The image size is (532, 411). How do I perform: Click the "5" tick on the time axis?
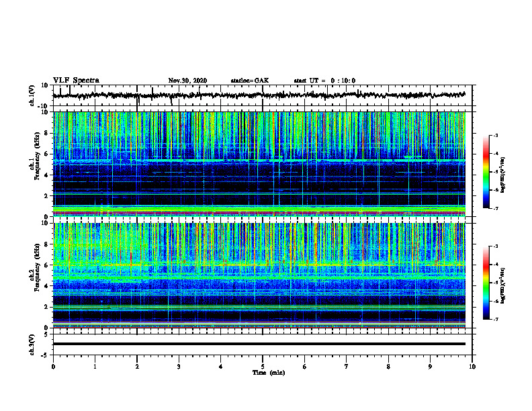click(x=263, y=367)
